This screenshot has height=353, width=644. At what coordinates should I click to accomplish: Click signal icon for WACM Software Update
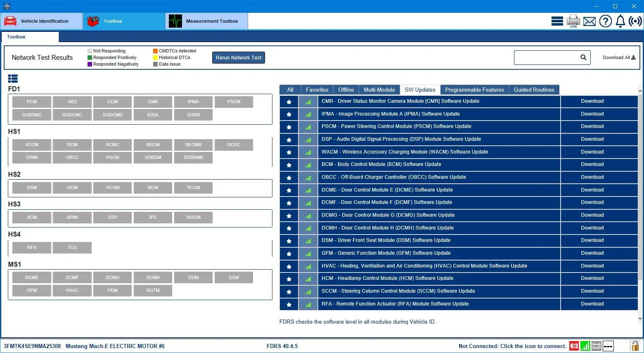pyautogui.click(x=308, y=152)
